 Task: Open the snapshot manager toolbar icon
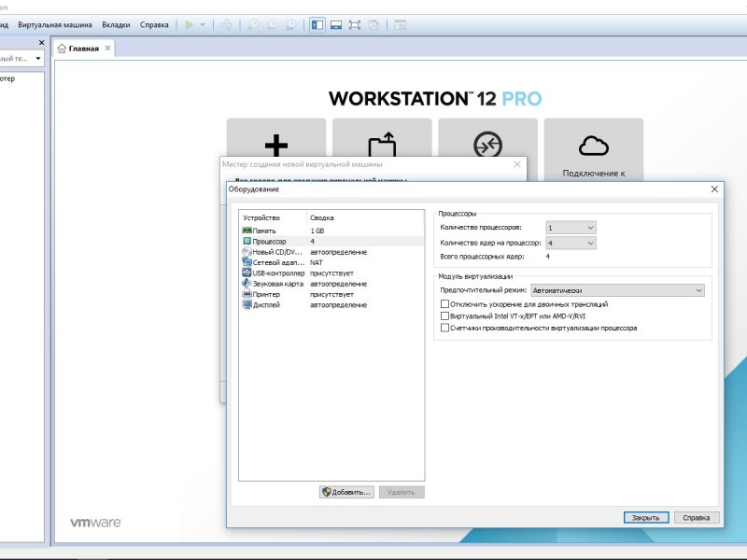(290, 25)
